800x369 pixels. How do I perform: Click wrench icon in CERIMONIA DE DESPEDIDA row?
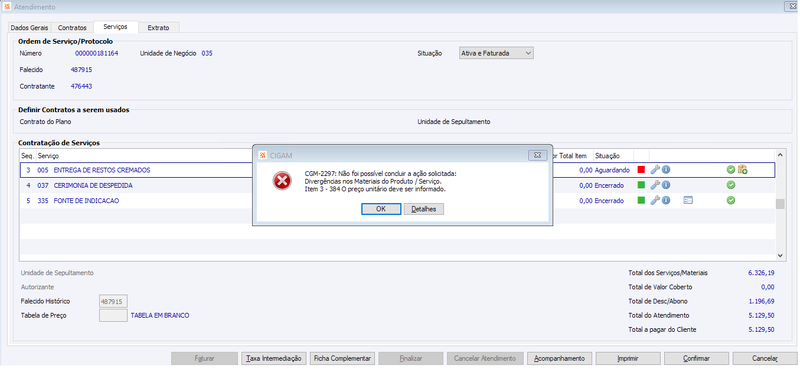coord(655,185)
